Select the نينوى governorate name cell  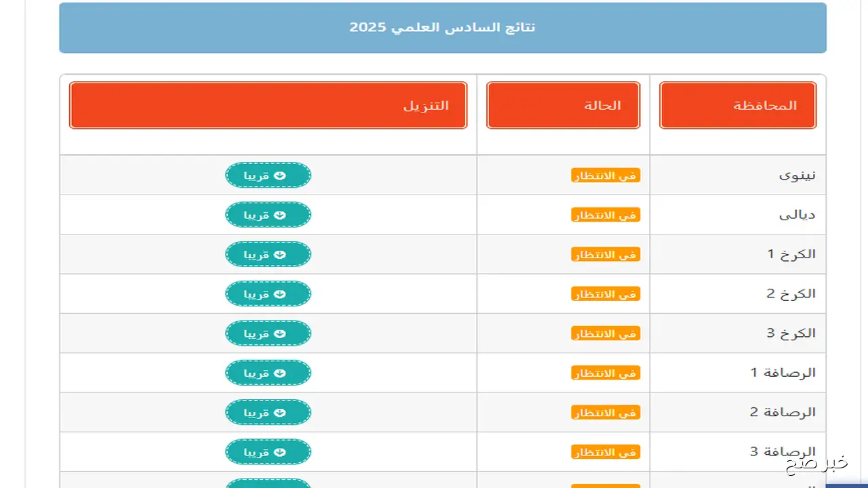click(x=797, y=175)
